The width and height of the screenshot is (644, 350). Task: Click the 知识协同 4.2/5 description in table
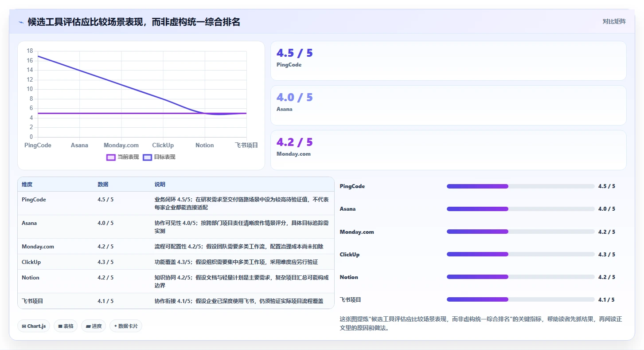pyautogui.click(x=242, y=282)
